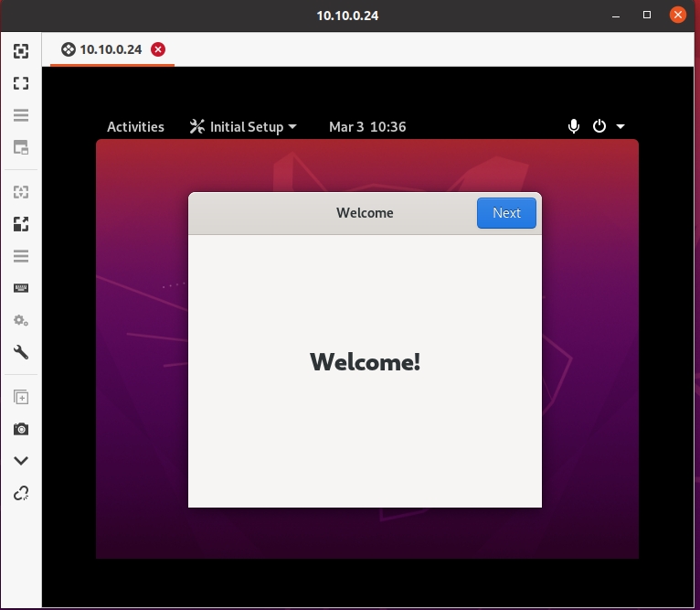Click the microphone icon in the remote top bar

(574, 127)
